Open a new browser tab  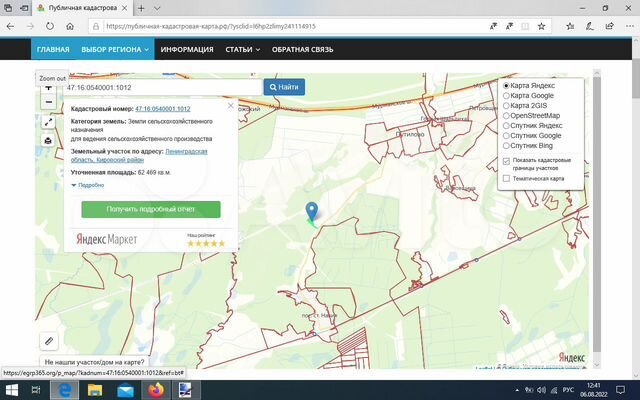141,8
